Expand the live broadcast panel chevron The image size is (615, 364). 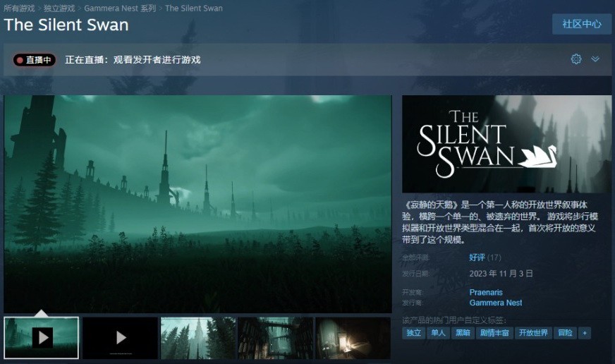click(x=595, y=59)
